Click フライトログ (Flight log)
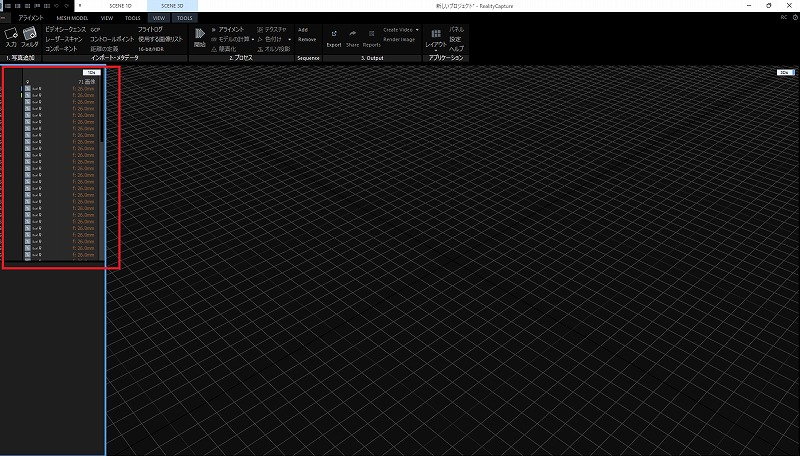This screenshot has height=456, width=800. coord(151,30)
